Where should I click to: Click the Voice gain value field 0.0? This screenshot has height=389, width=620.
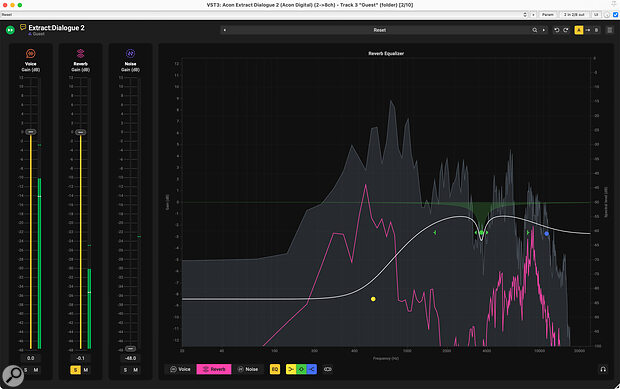pos(30,358)
